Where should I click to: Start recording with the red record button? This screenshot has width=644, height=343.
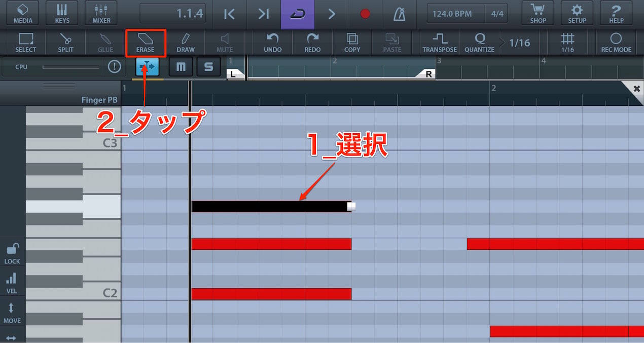coord(365,14)
